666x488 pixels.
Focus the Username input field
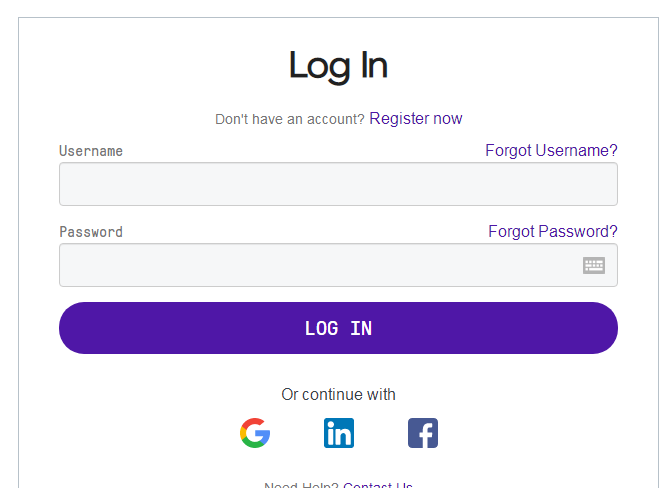[x=338, y=184]
